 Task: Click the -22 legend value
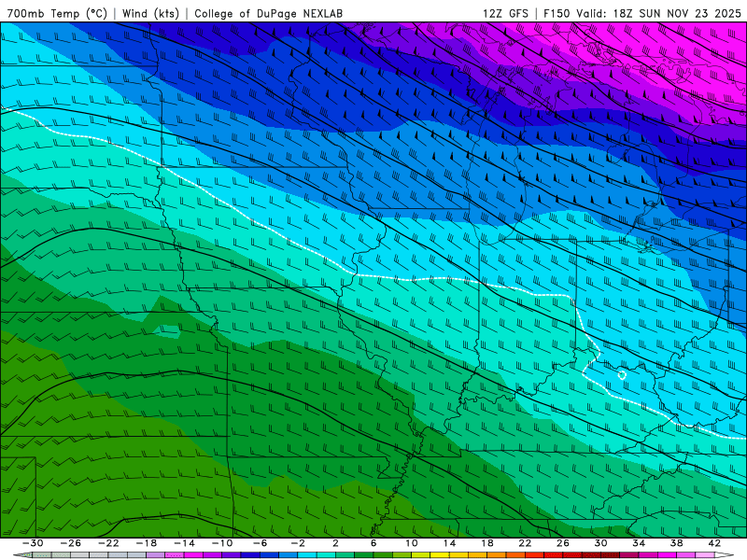(108, 543)
